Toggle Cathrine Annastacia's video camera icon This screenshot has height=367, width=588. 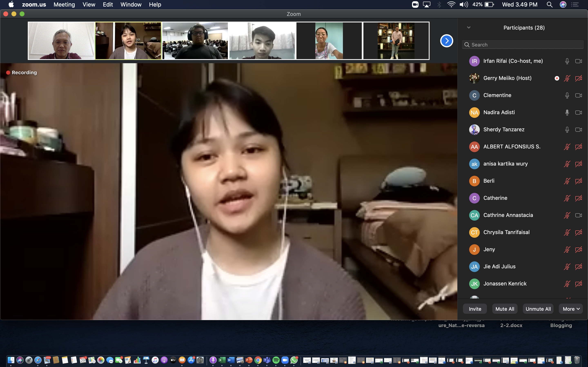(x=579, y=215)
